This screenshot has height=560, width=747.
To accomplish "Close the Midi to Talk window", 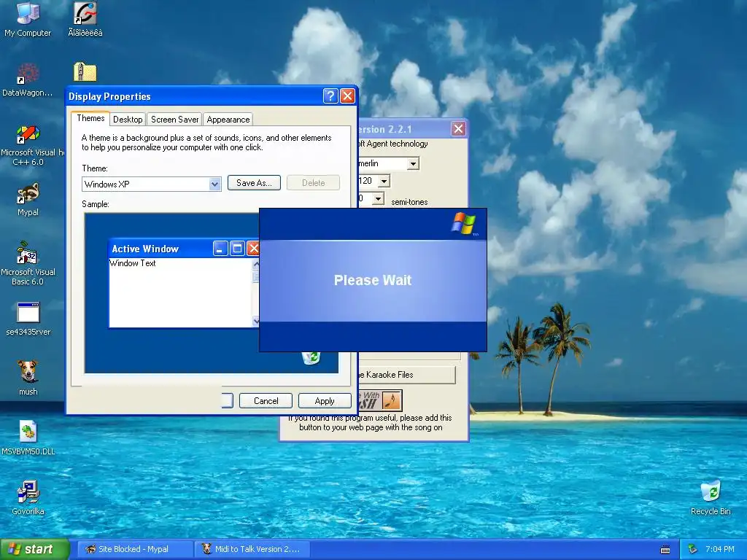I will [x=458, y=128].
